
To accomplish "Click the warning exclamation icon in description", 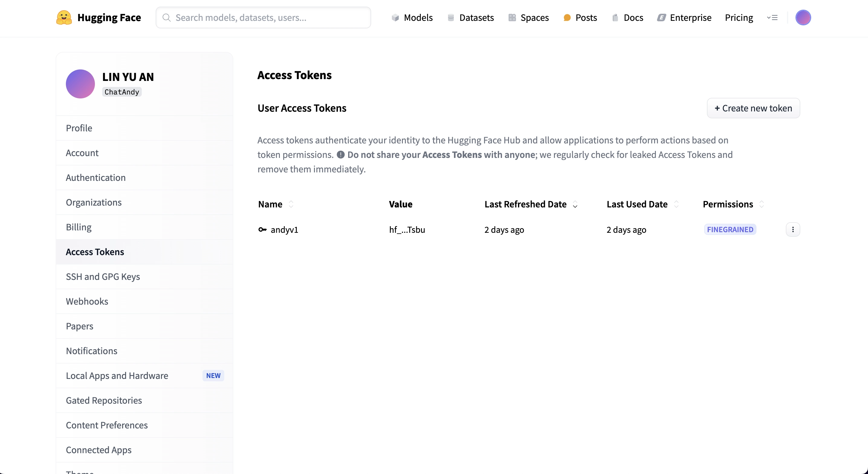I will [341, 155].
